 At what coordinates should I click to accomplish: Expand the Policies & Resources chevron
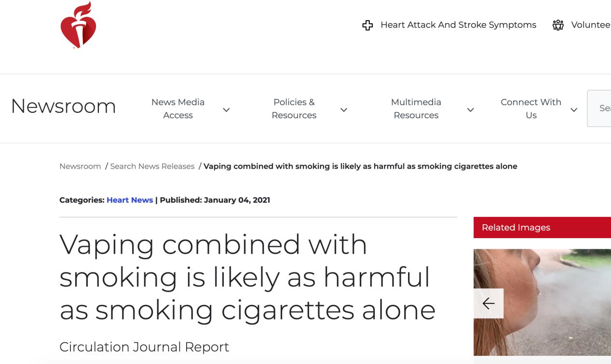343,109
